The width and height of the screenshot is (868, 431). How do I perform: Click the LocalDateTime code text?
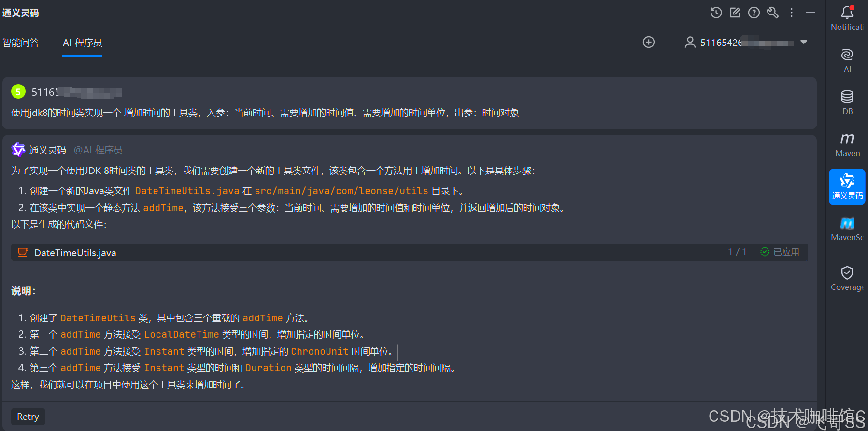182,334
